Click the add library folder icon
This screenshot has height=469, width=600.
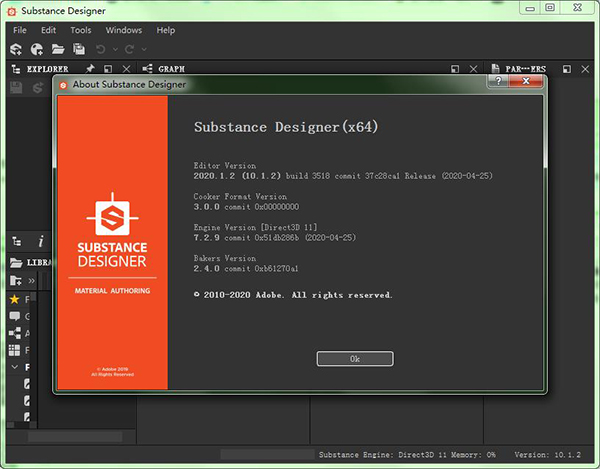pos(16,280)
